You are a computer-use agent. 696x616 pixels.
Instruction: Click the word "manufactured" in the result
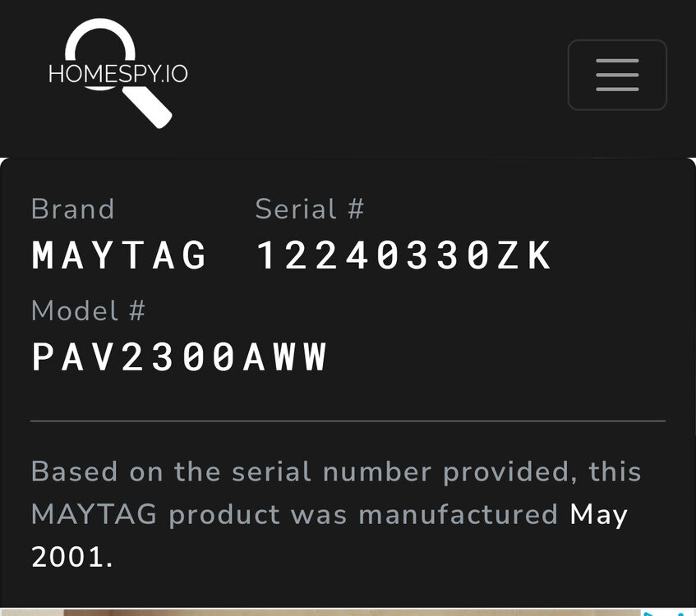pos(459,515)
